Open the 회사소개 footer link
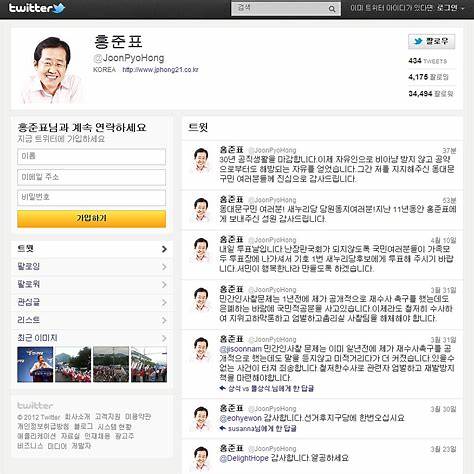Image resolution: width=474 pixels, height=474 pixels. click(77, 417)
